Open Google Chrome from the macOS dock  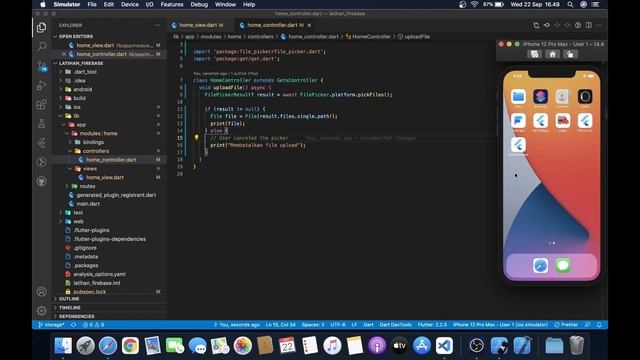pos(130,346)
